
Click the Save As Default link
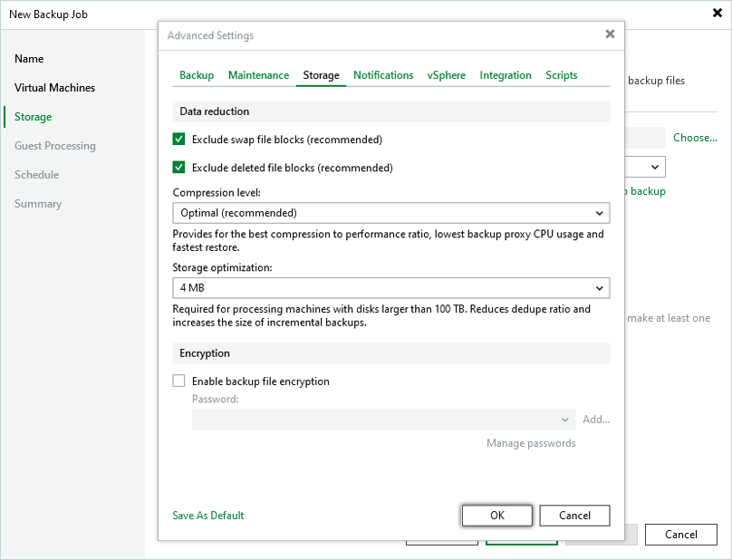[x=208, y=516]
